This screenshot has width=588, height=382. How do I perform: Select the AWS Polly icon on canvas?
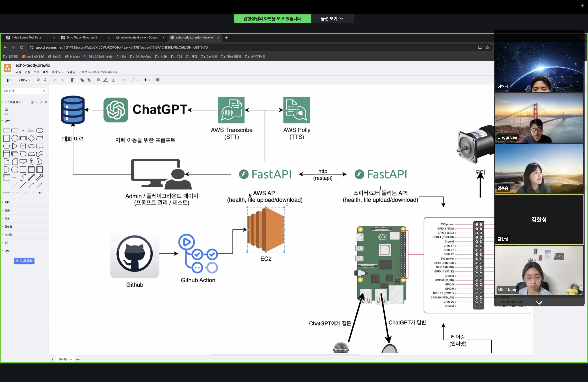tap(296, 110)
